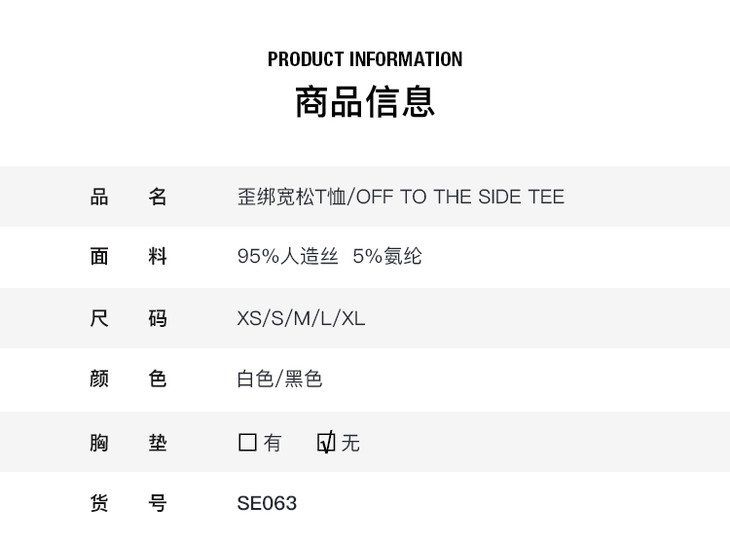Select the 面料 row label

pos(128,257)
